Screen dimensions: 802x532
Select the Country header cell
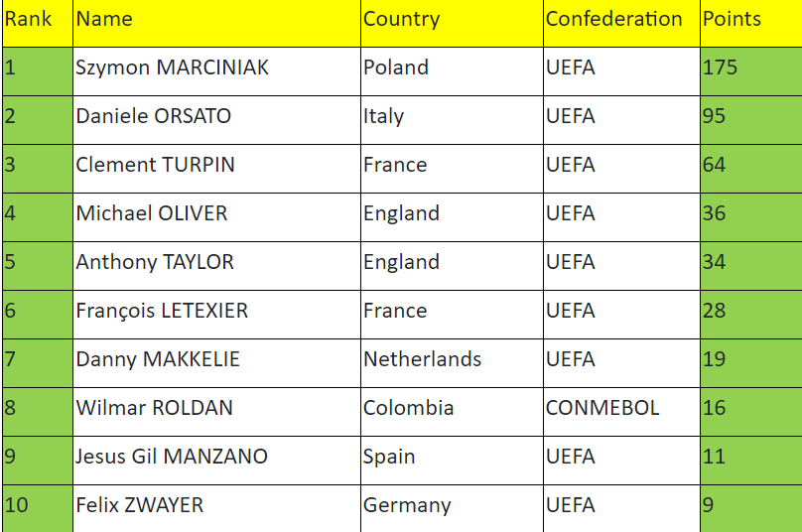click(x=453, y=23)
